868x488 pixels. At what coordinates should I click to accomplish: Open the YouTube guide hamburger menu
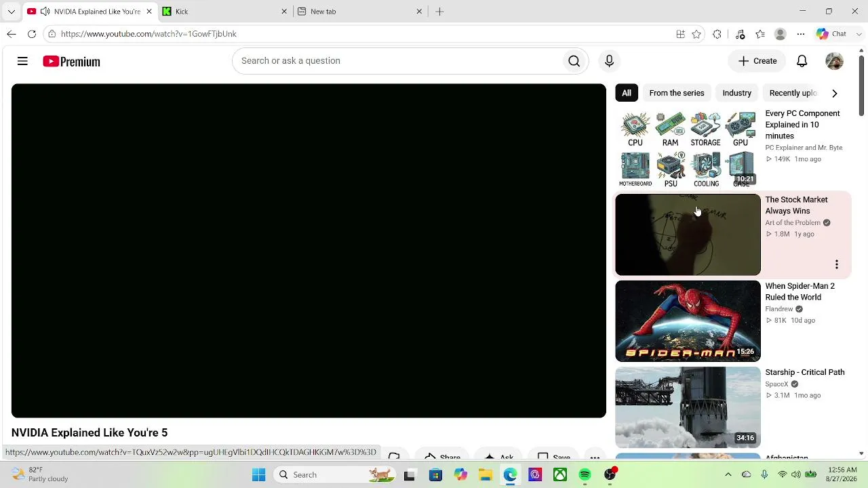(x=22, y=61)
